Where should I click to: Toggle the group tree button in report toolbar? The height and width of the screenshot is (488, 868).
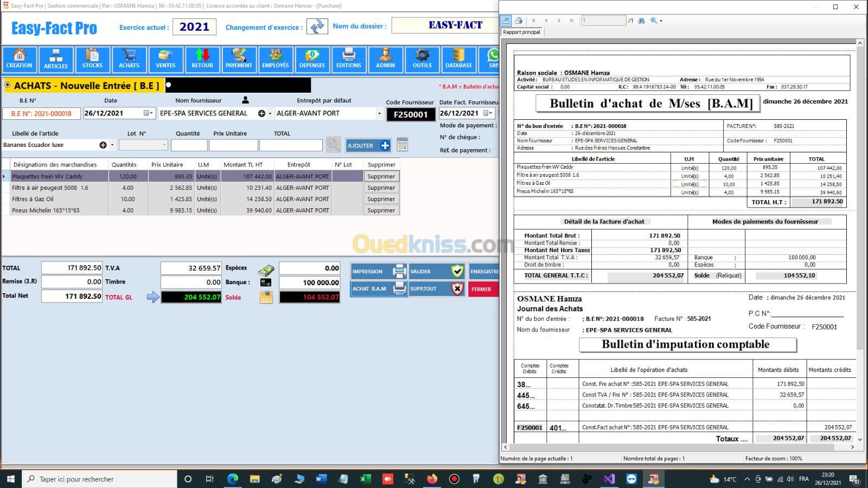506,21
